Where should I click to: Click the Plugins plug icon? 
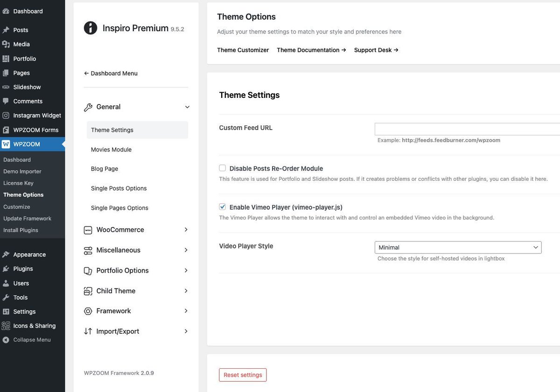click(6, 269)
